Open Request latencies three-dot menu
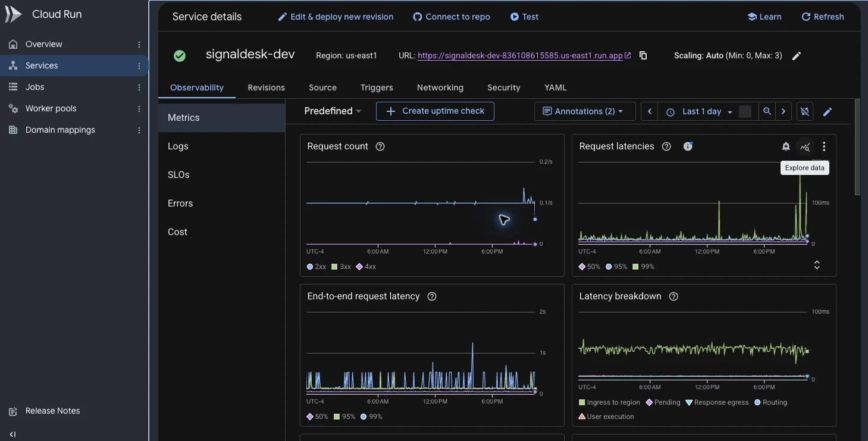 click(824, 146)
